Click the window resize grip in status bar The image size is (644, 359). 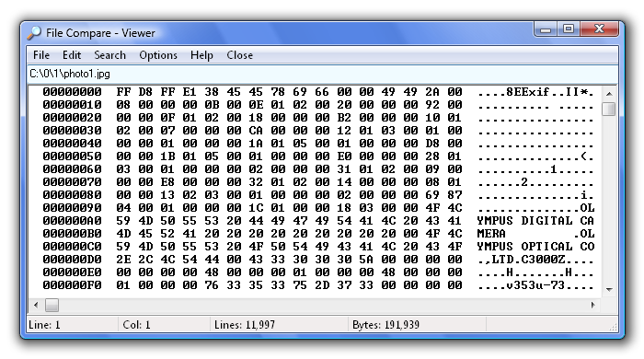coord(613,327)
